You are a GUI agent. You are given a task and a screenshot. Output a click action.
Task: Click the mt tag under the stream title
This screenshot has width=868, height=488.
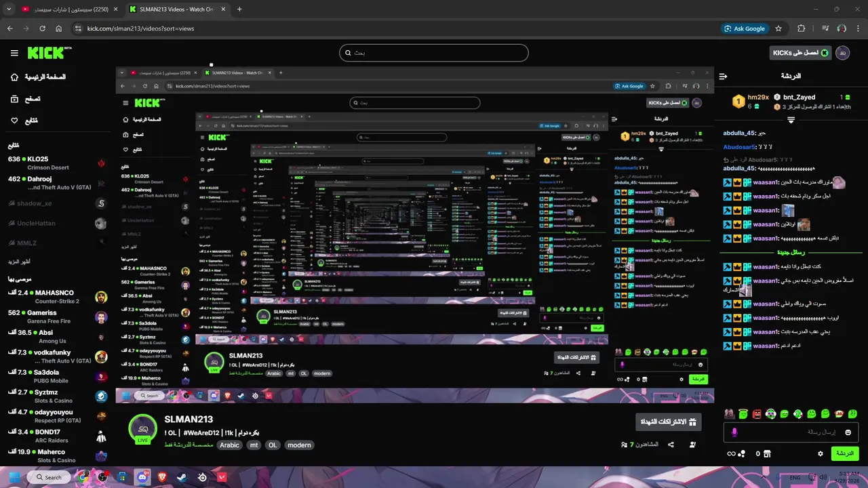254,445
